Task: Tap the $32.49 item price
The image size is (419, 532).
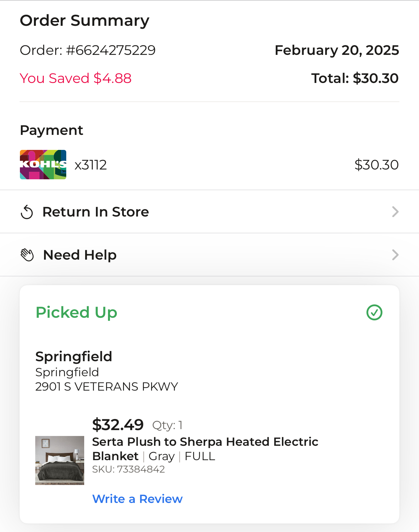Action: pos(118,425)
